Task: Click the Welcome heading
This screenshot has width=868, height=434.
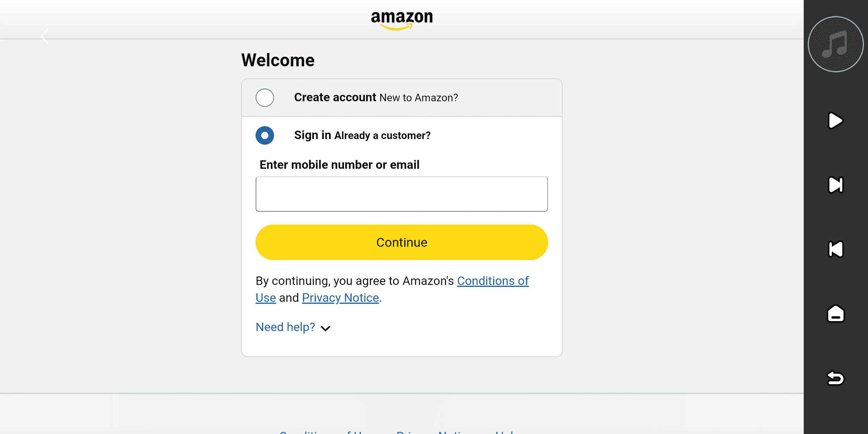Action: click(x=278, y=60)
